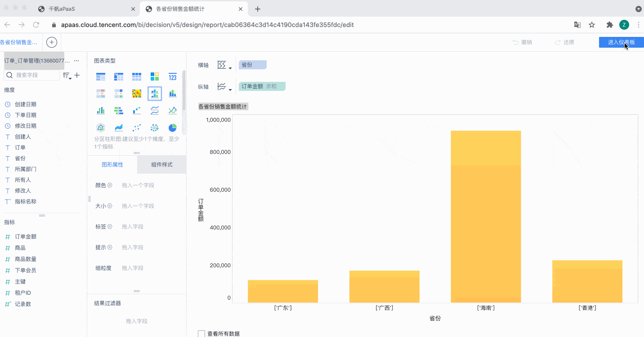
Task: Select the partitioned line chart type
Action: (x=155, y=111)
